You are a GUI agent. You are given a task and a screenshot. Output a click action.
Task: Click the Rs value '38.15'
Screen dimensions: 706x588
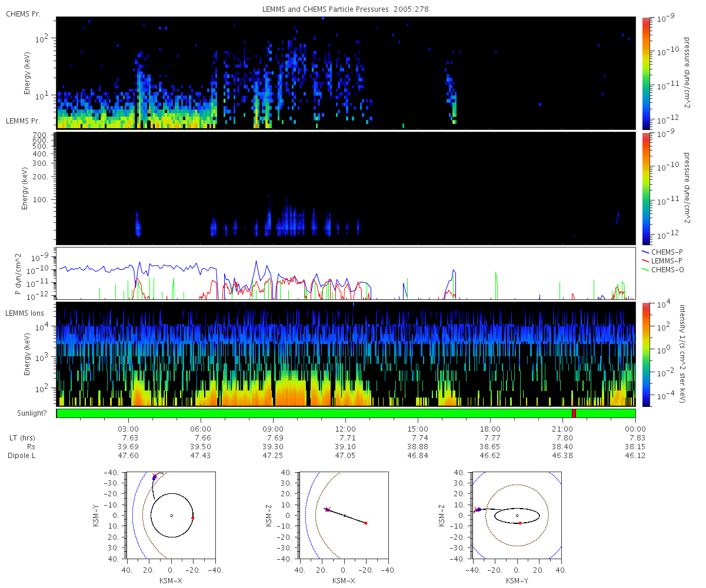click(x=635, y=447)
